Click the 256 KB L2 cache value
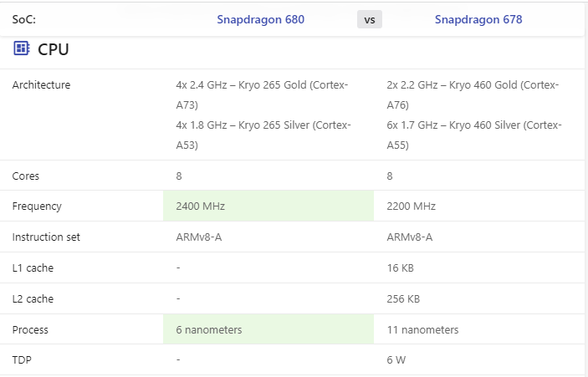Image resolution: width=588 pixels, height=377 pixels. 403,299
